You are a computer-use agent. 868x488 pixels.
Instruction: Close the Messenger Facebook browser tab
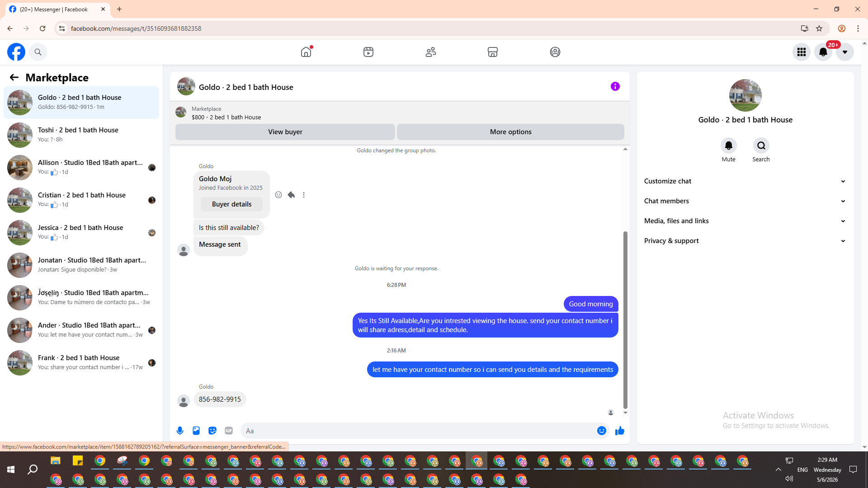coord(103,9)
